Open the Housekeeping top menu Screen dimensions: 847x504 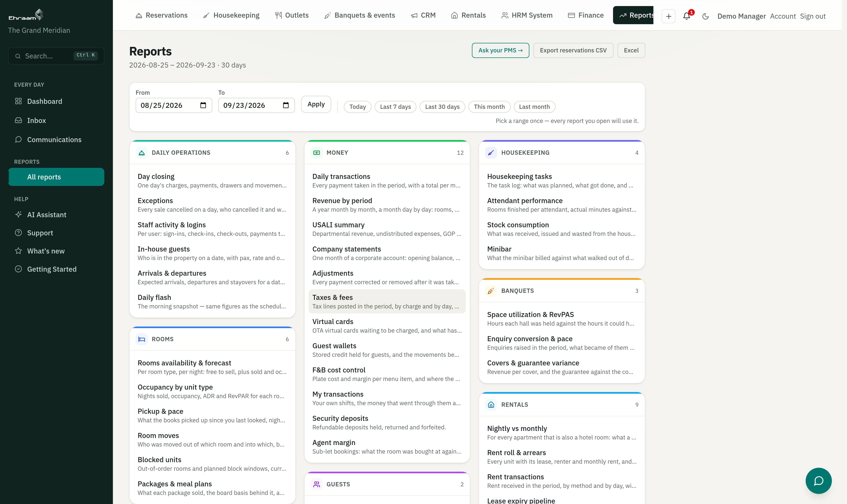pos(231,15)
